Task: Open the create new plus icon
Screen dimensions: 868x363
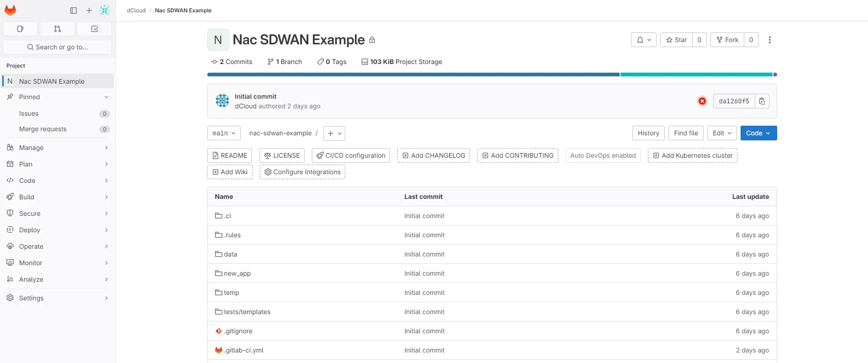Action: click(x=89, y=11)
